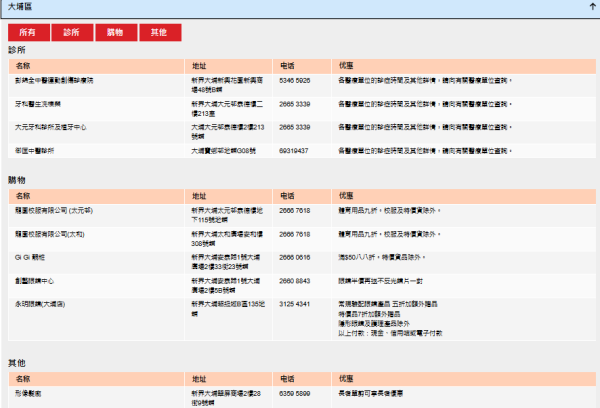This screenshot has width=600, height=408.
Task: Select phone 2666 7618 in the (太和) row
Action: 295,234
